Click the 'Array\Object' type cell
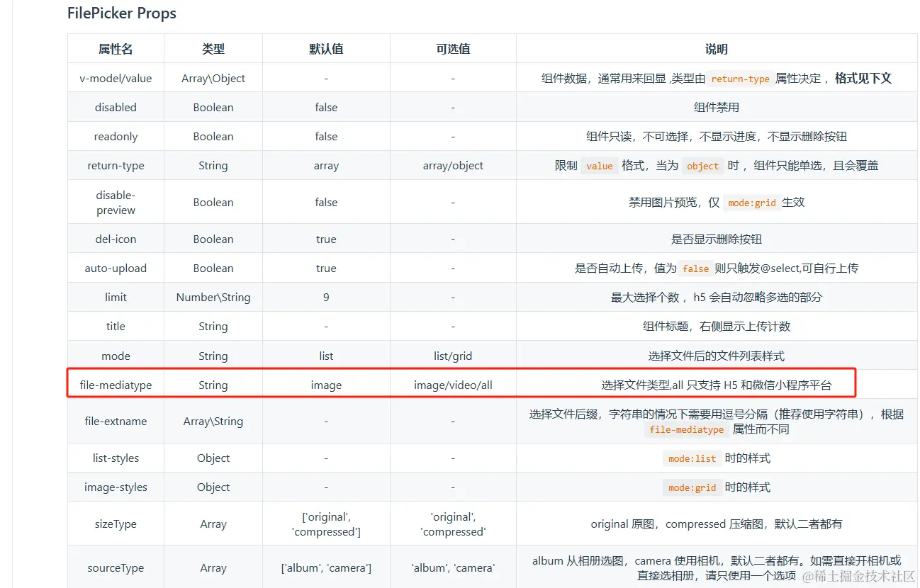The width and height of the screenshot is (920, 588). pos(213,78)
